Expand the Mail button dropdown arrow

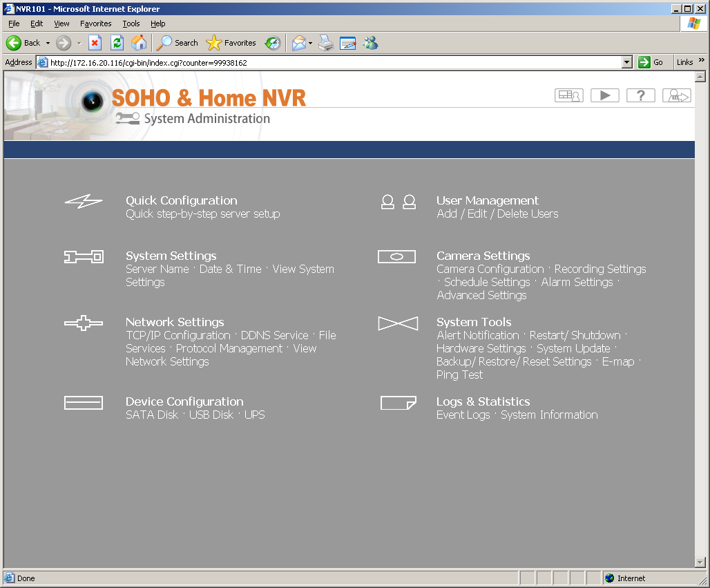pos(311,43)
